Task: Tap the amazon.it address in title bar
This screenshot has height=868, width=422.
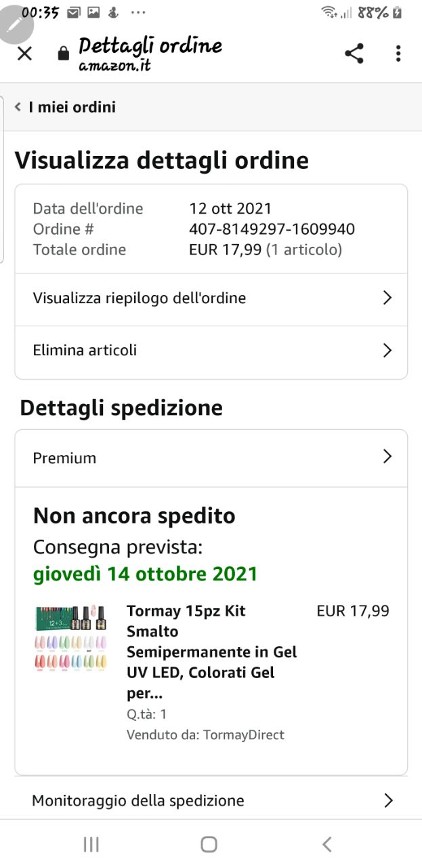Action: (x=115, y=66)
